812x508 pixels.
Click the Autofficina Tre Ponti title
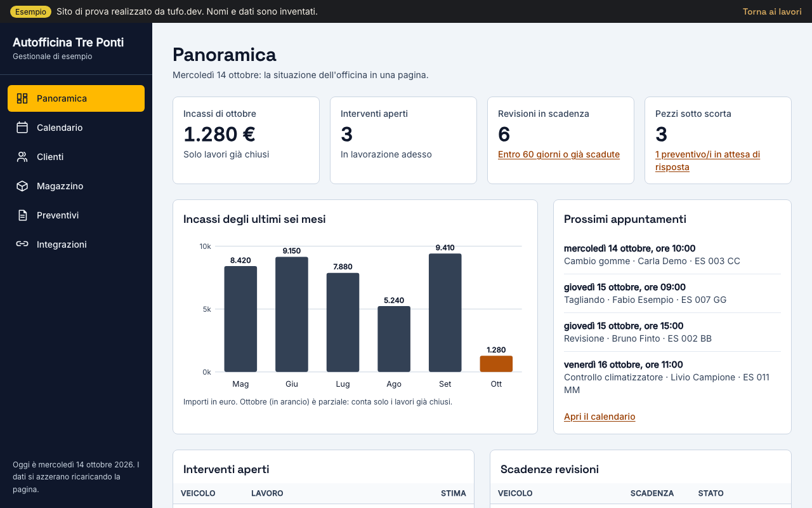[69, 43]
